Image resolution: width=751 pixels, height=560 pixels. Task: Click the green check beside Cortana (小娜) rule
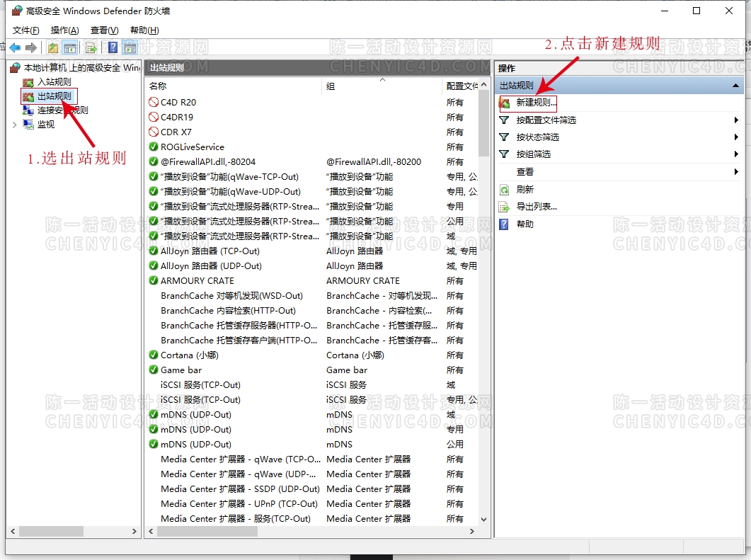[x=154, y=355]
